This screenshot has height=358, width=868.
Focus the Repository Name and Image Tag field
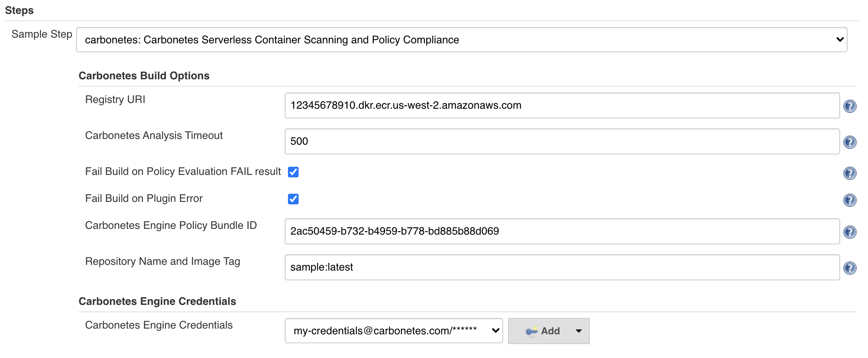pos(562,267)
